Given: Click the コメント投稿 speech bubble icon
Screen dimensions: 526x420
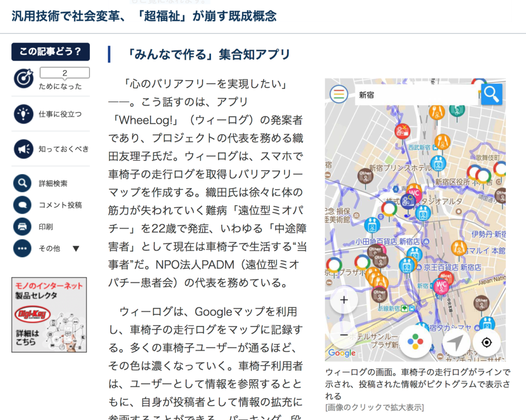Looking at the screenshot, I should (x=23, y=205).
